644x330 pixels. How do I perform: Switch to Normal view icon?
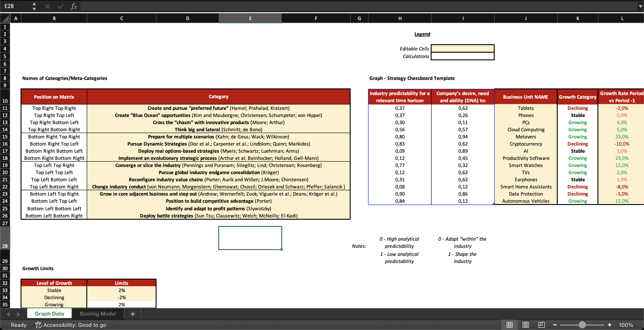pyautogui.click(x=510, y=325)
